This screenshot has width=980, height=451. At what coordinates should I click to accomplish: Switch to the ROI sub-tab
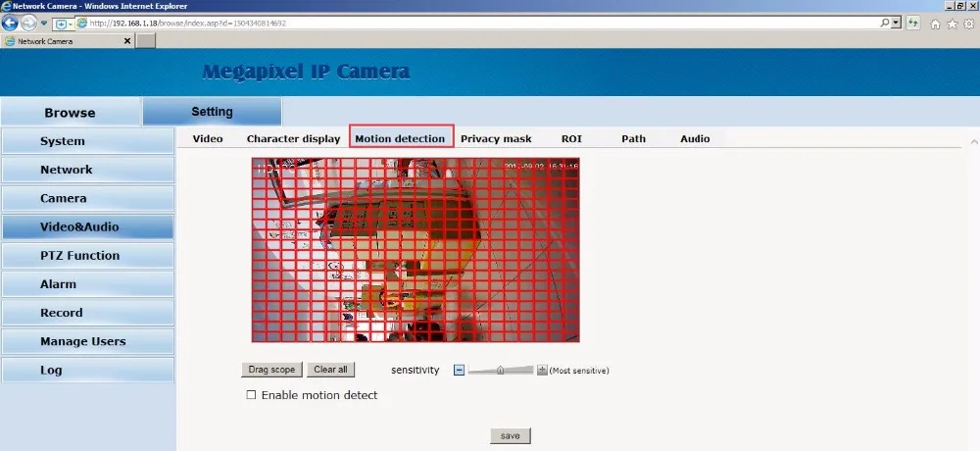tap(571, 139)
